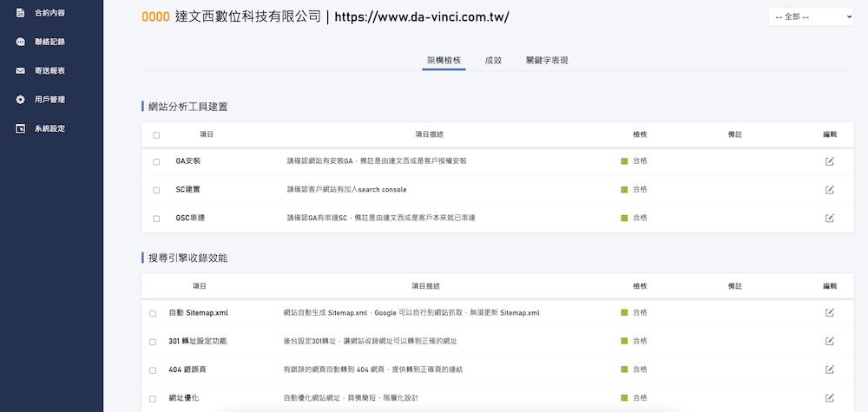Click the green 合格 swatch for 404 錯誤頁
The width and height of the screenshot is (868, 412).
tap(624, 369)
